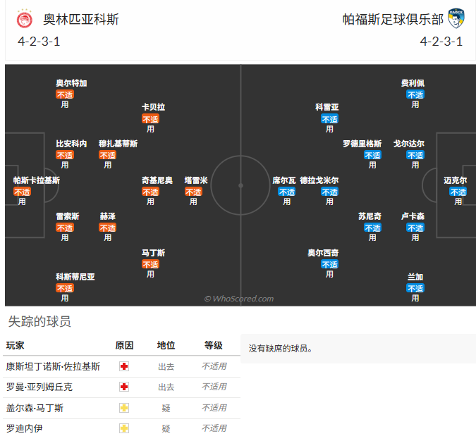This screenshot has height=448, width=476.
Task: Click blue rating badge under 迈克尔
Action: [x=458, y=192]
